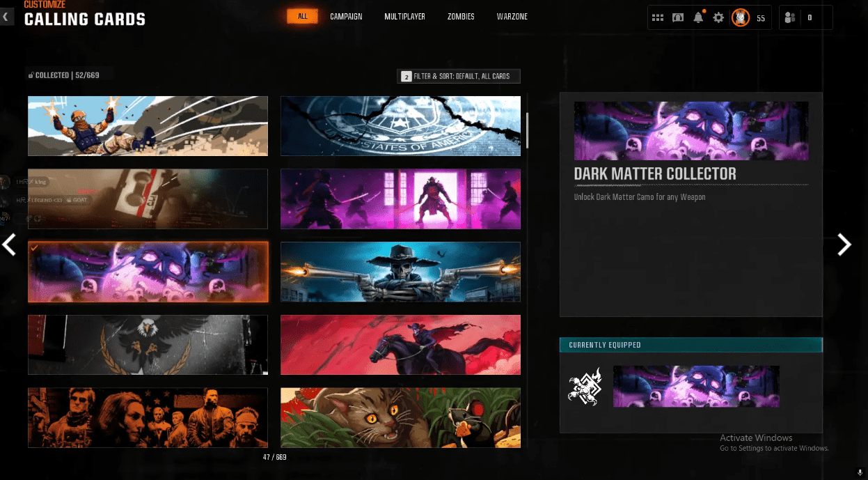Open the Zombies tab

[461, 16]
